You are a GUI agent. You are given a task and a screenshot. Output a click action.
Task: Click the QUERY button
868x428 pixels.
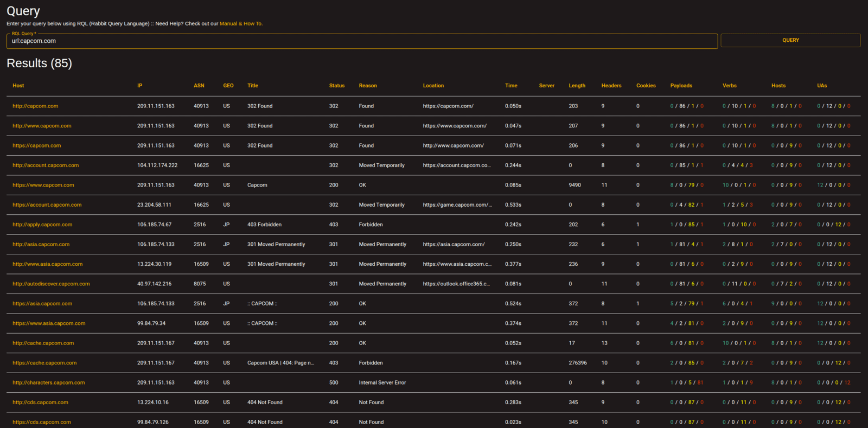click(790, 40)
